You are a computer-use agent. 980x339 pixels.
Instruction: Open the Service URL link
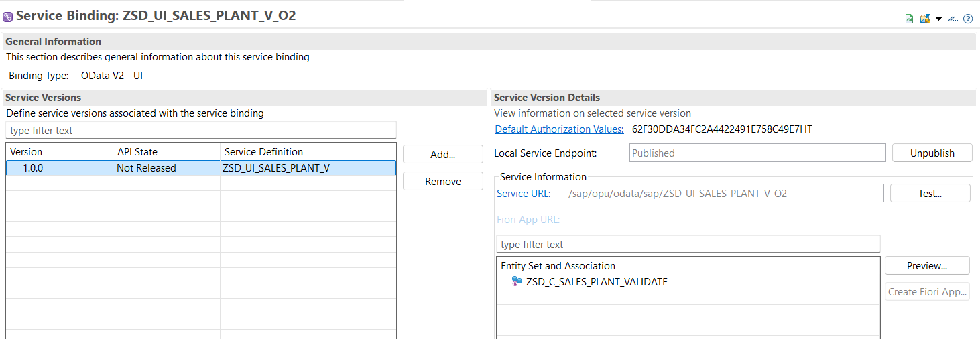524,194
